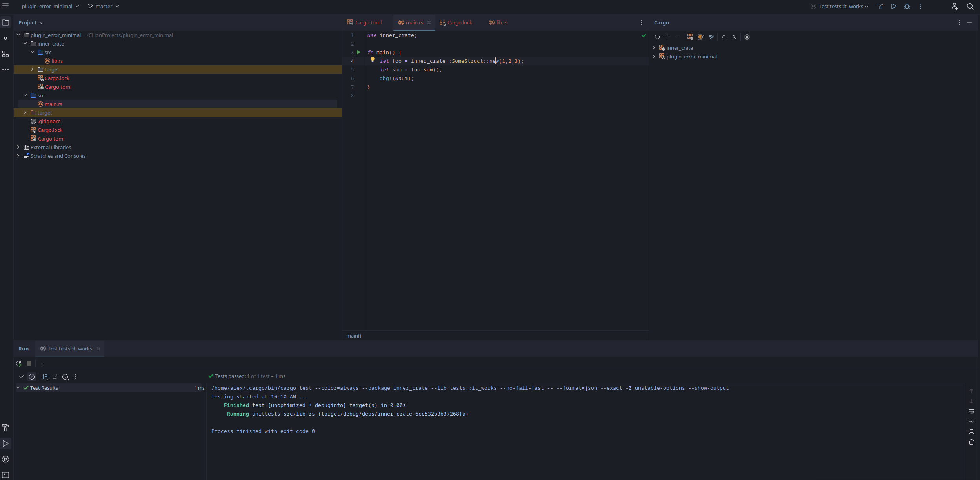
Task: Refresh Cargo projects
Action: click(x=657, y=37)
